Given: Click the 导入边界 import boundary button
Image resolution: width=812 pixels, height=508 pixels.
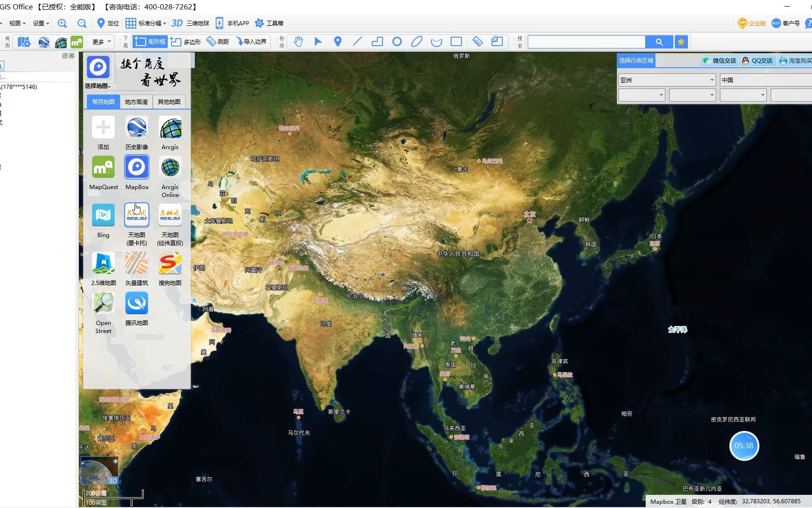Looking at the screenshot, I should pyautogui.click(x=251, y=42).
